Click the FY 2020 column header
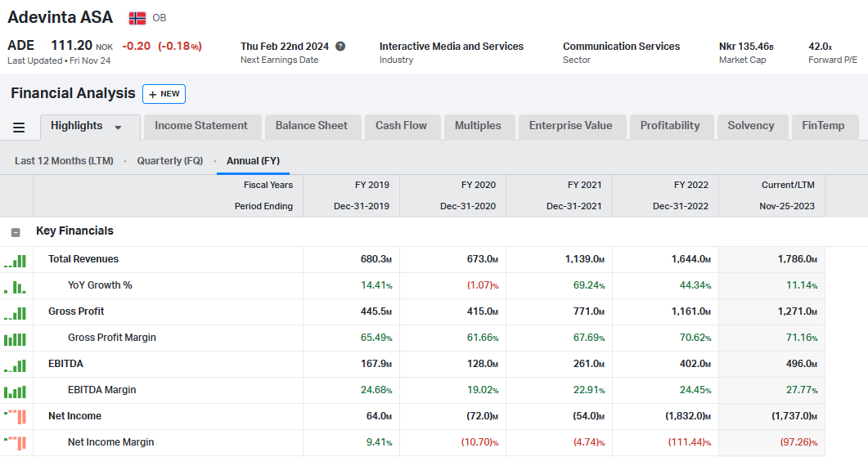 (x=479, y=185)
